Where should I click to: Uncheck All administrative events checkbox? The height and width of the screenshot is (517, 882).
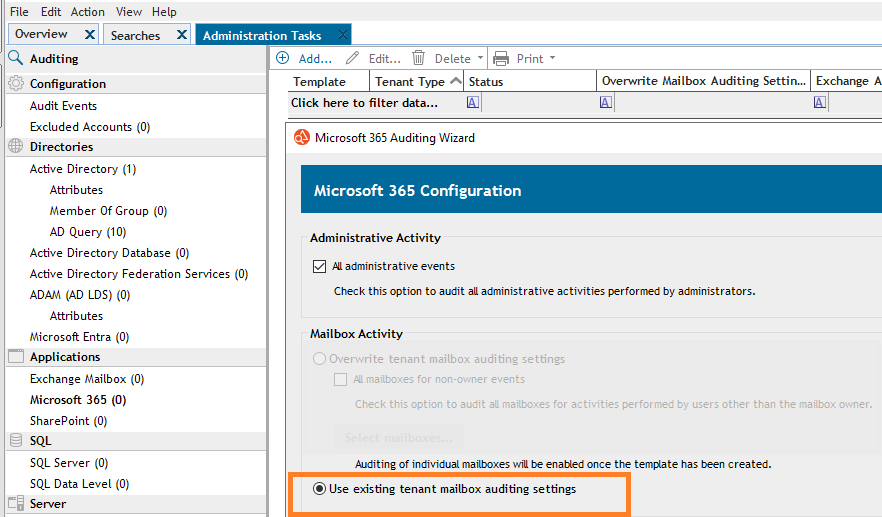click(x=320, y=266)
